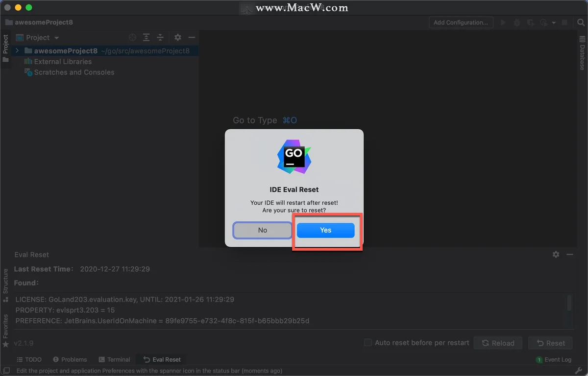The image size is (588, 376).
Task: Expand the awesomeProject8 folder
Action: [x=17, y=51]
